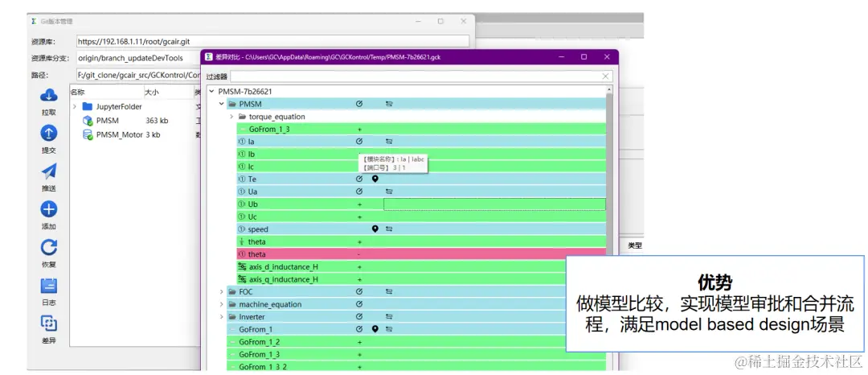Click the scrollbar up arrow in diff window
The image size is (868, 375).
click(x=609, y=90)
